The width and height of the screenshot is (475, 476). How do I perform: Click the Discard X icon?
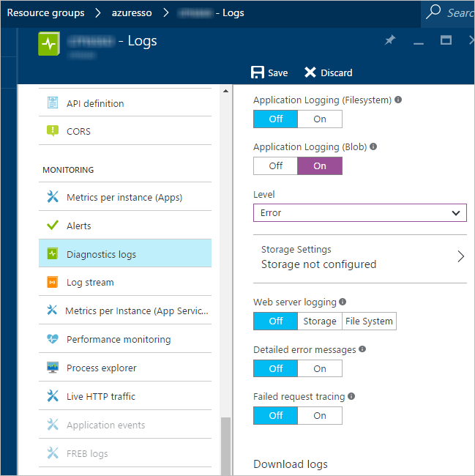point(310,72)
